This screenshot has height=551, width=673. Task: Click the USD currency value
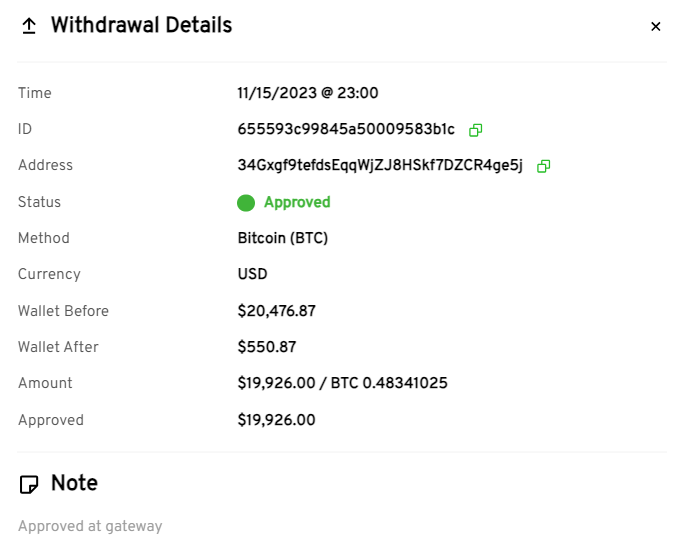(253, 274)
